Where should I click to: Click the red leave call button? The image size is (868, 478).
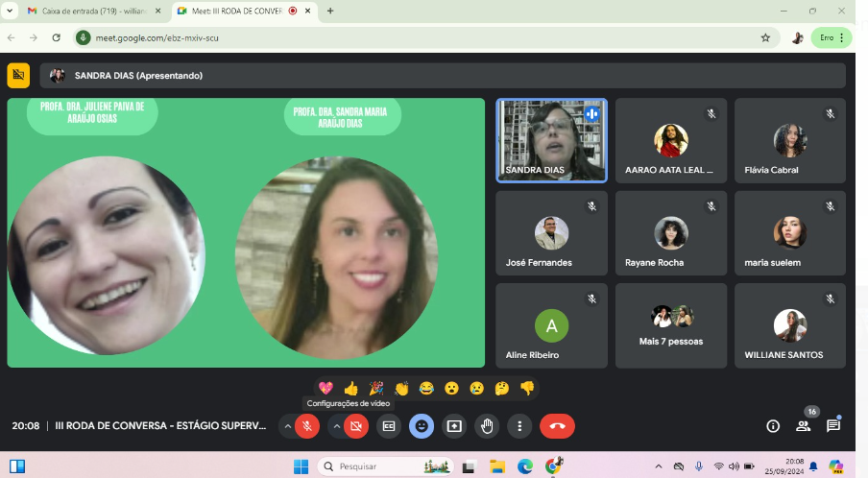click(557, 426)
